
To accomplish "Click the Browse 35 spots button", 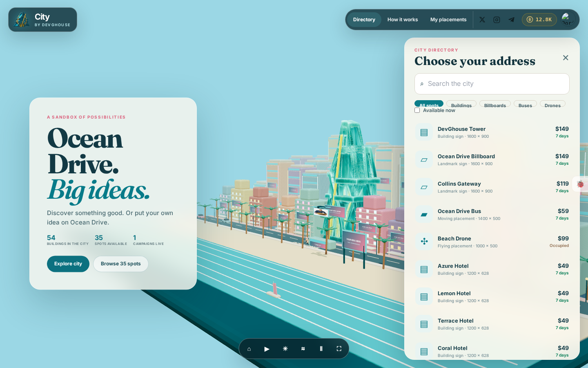I will [x=121, y=264].
